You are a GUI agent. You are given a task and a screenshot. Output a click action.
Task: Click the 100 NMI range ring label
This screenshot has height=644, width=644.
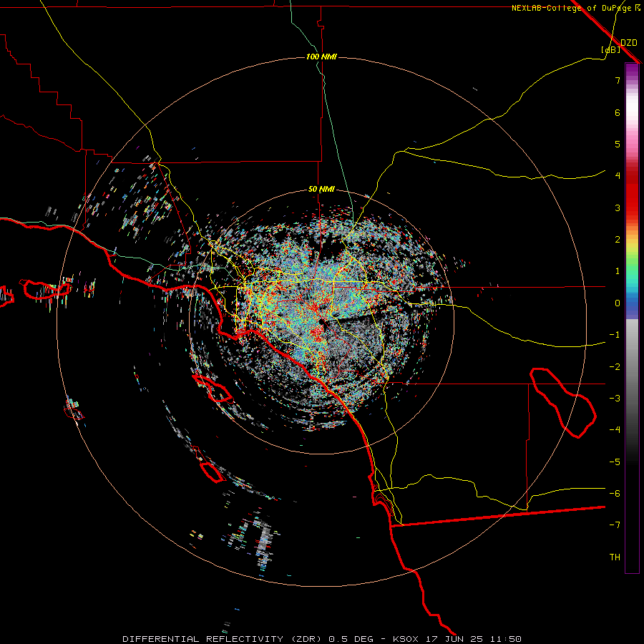point(321,57)
